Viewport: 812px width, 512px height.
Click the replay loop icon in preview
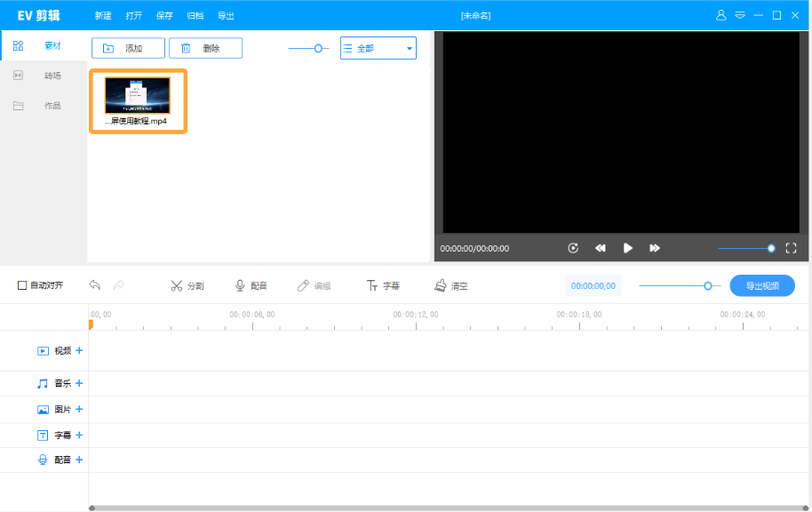pos(573,248)
